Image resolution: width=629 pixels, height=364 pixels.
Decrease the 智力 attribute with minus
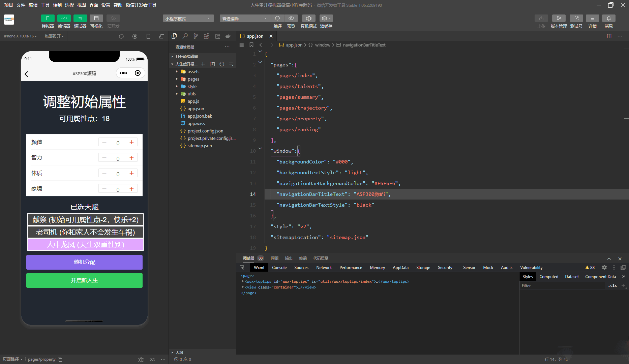[104, 158]
